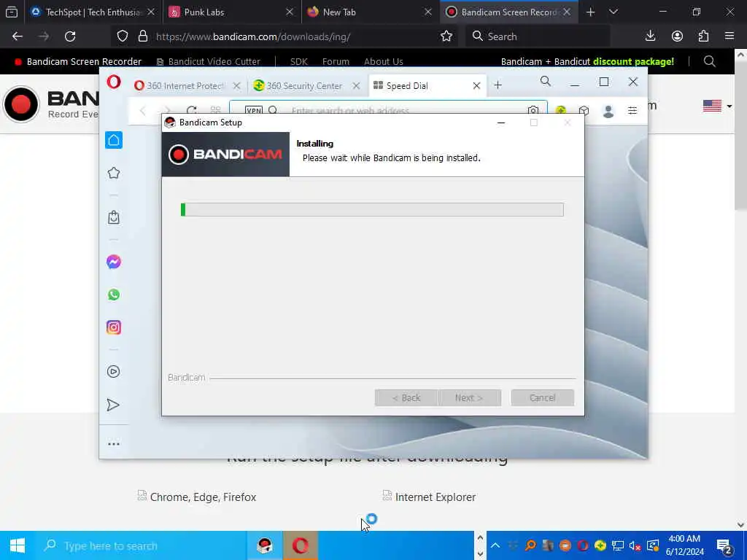Switch to TechSpot Firefox tab
The width and height of the screenshot is (747, 560).
tap(93, 12)
